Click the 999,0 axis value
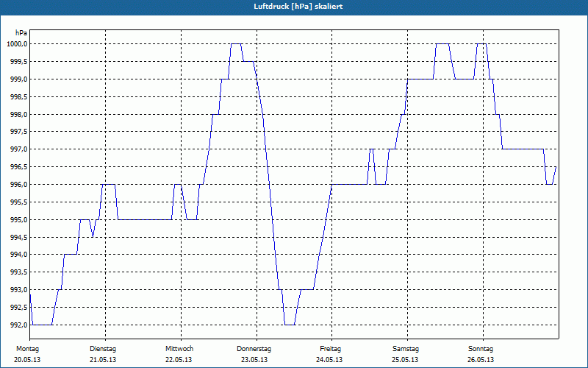The image size is (588, 368). click(18, 79)
